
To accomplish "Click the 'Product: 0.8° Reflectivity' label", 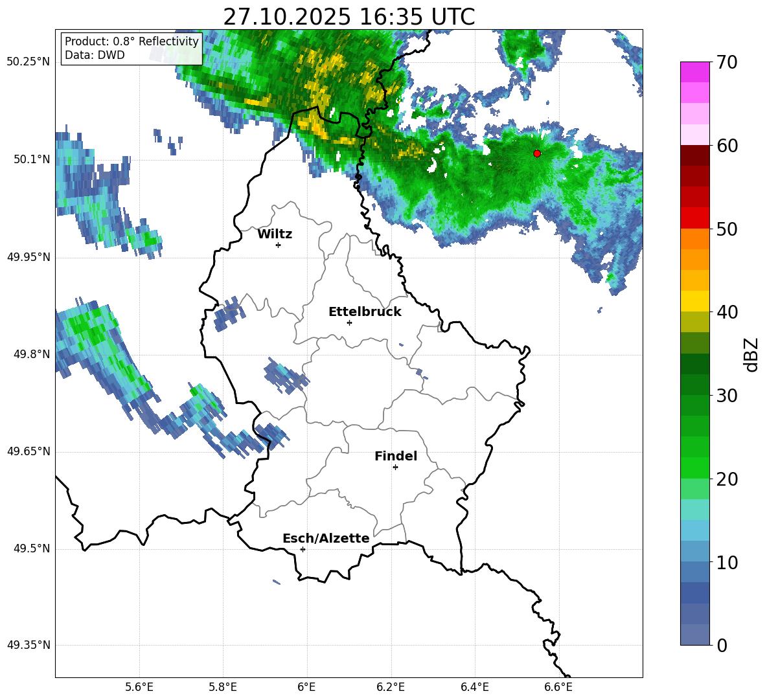I will pyautogui.click(x=132, y=41).
